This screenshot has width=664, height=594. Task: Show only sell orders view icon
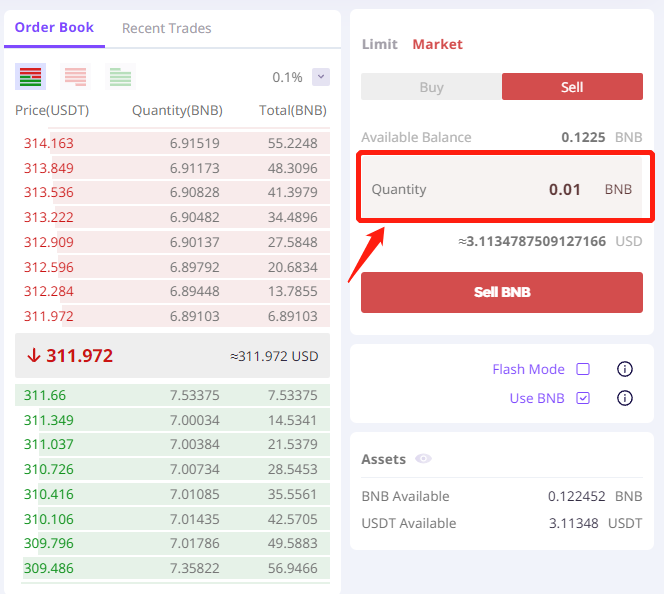pyautogui.click(x=75, y=77)
